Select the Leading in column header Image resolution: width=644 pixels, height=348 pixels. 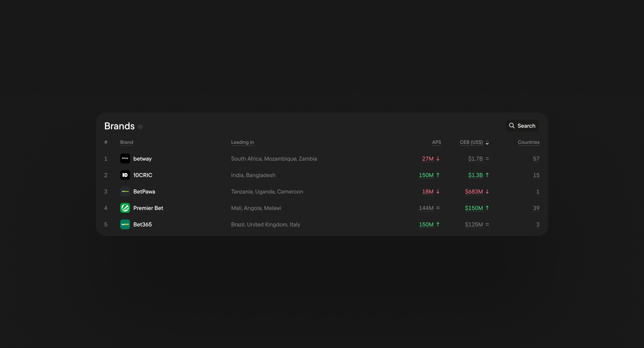[x=242, y=142]
